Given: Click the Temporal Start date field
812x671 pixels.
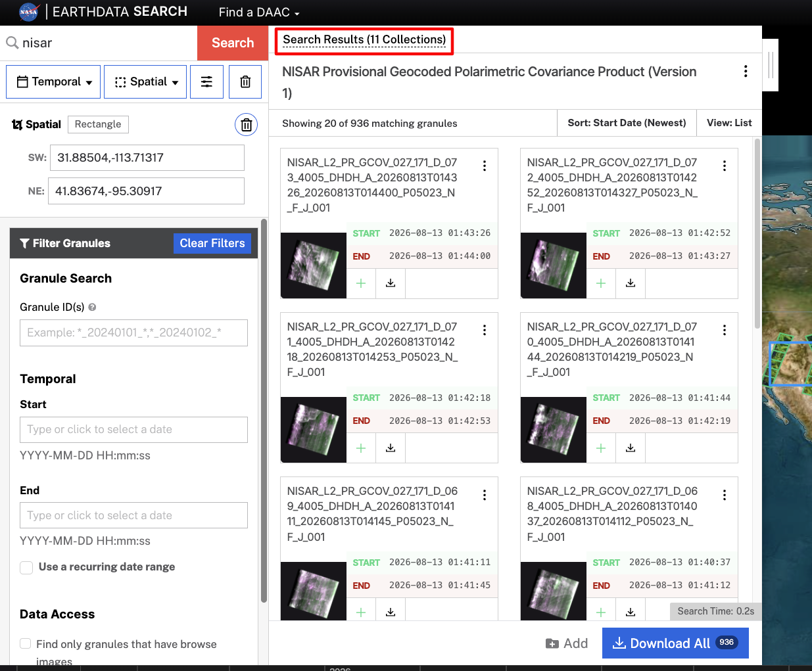Looking at the screenshot, I should point(133,430).
